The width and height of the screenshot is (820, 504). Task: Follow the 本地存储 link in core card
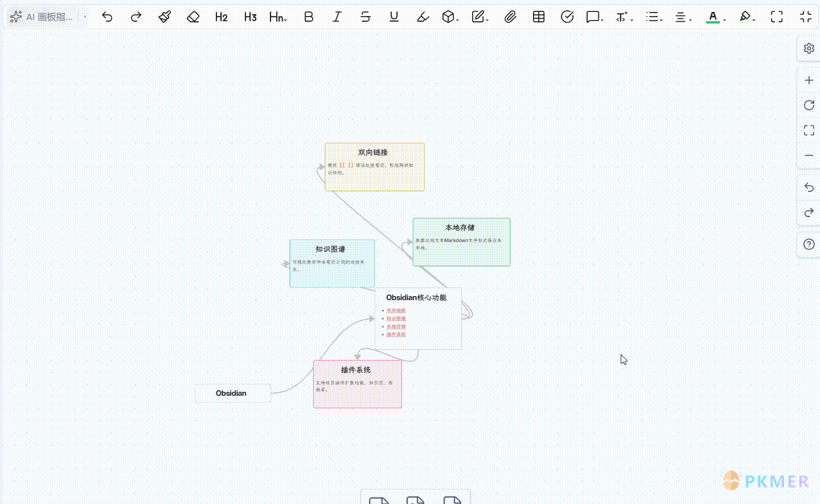pos(396,327)
